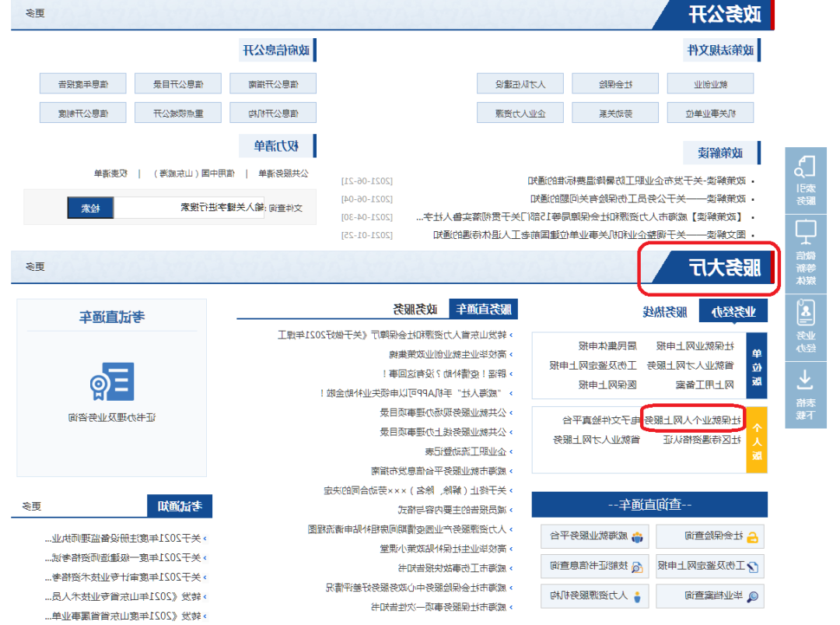Screen dimensions: 840x625
Task: Open 公务员工伤保险有关问题 article
Action: 638,199
